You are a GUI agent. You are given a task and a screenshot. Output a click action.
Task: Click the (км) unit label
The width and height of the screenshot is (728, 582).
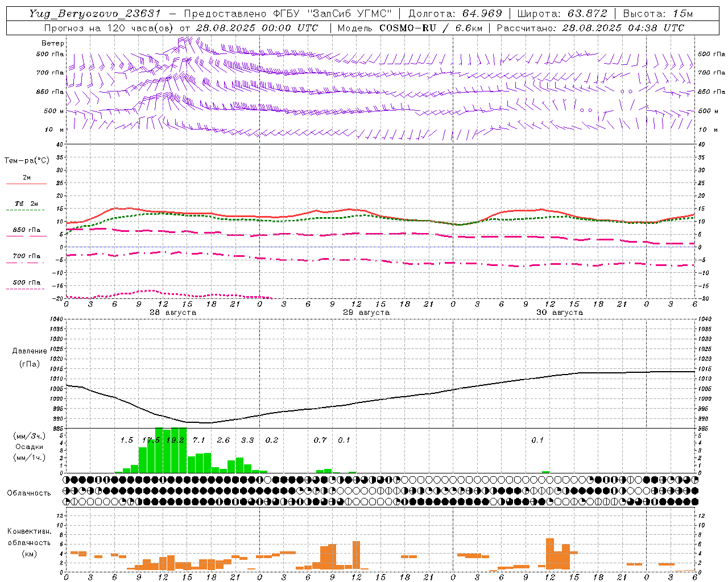click(x=30, y=554)
